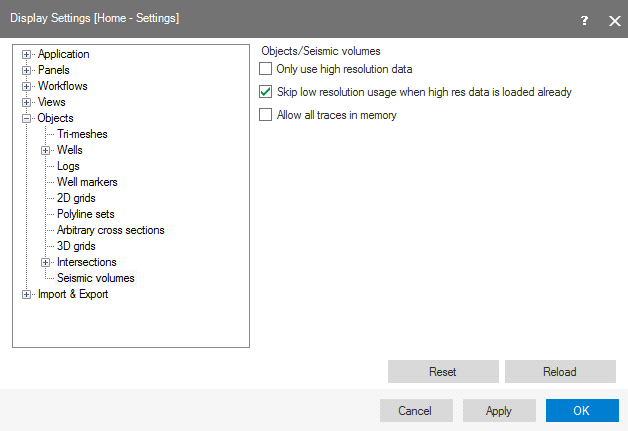Screen dimensions: 628x431
Task: Enable Only use high resolution data
Action: click(x=265, y=69)
